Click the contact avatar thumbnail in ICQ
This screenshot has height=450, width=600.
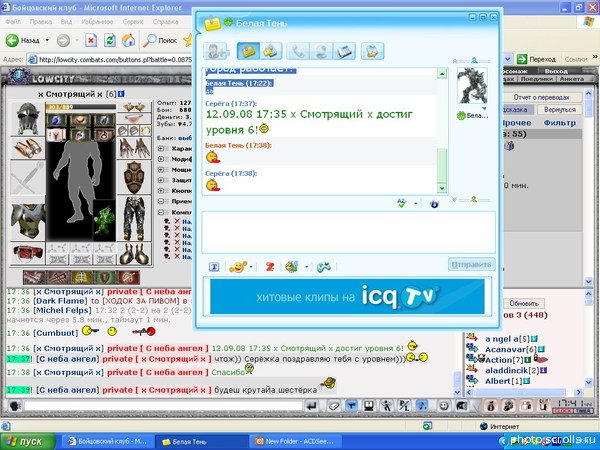[472, 86]
